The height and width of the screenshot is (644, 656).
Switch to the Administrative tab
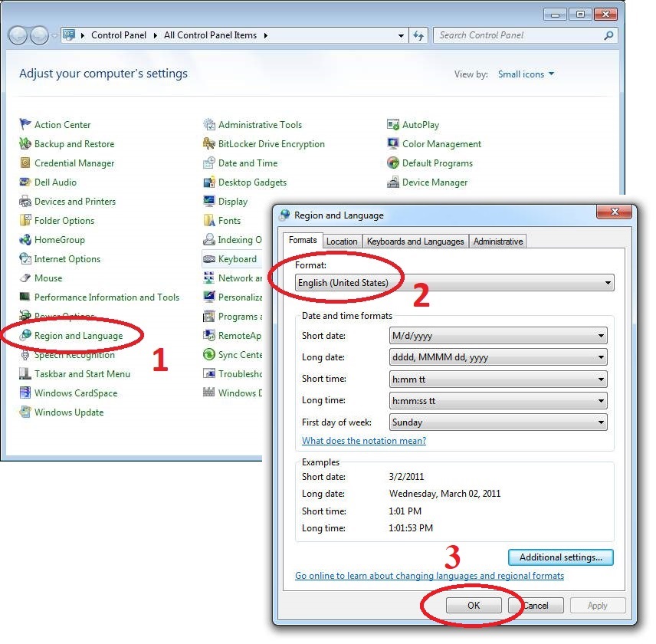coord(498,242)
